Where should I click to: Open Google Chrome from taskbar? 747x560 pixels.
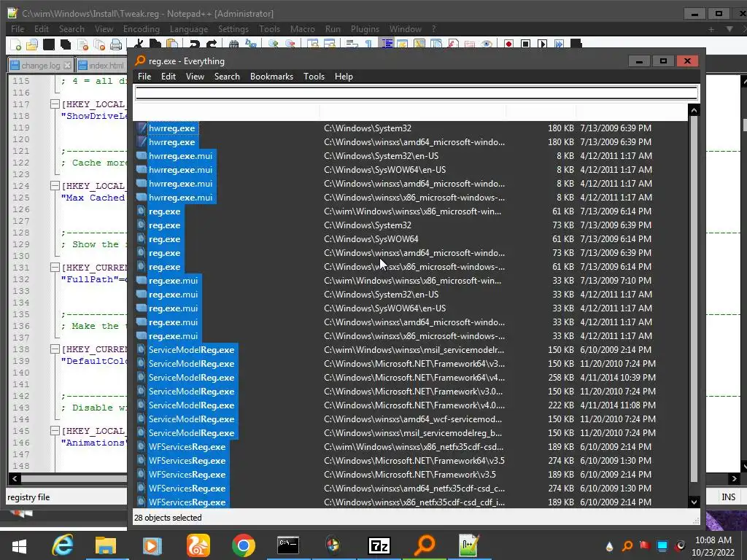244,545
